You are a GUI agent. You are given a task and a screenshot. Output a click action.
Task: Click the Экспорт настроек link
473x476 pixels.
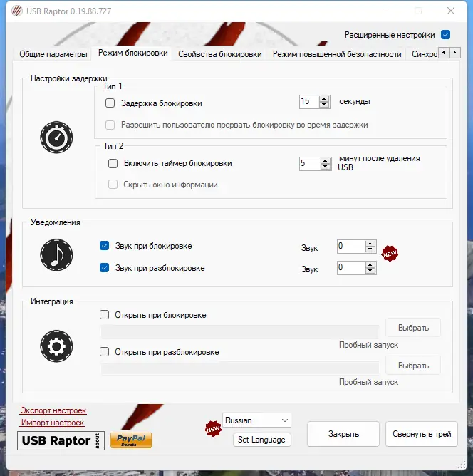[53, 410]
